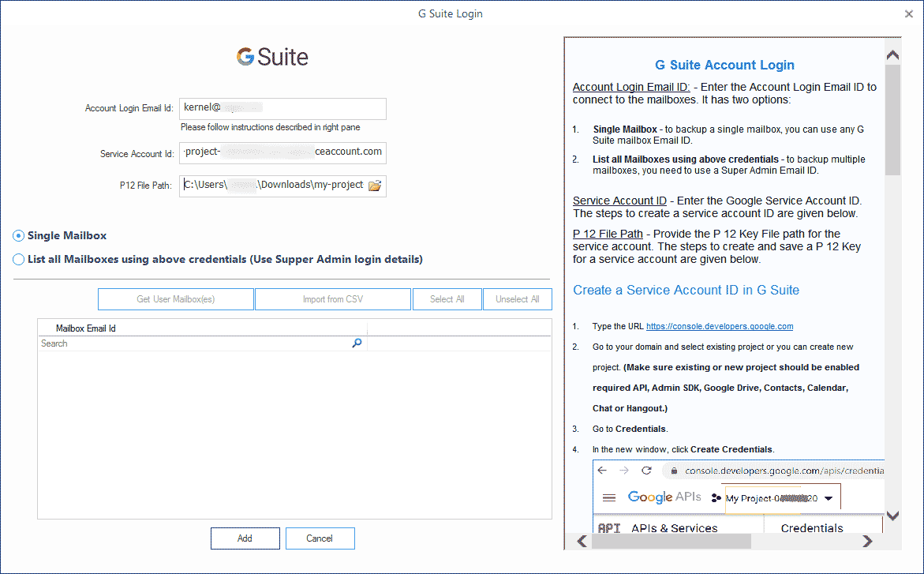Click the Google APIs logo in help image
The height and width of the screenshot is (574, 924).
pyautogui.click(x=664, y=497)
